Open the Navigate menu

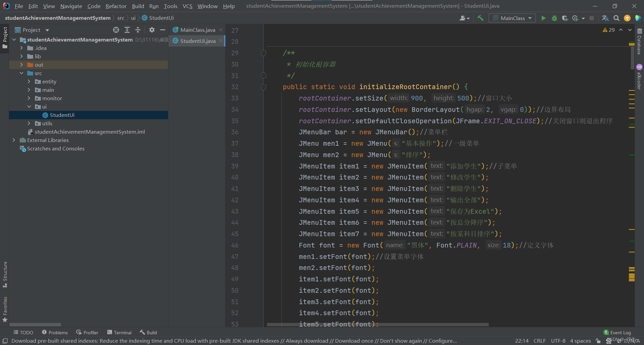71,6
